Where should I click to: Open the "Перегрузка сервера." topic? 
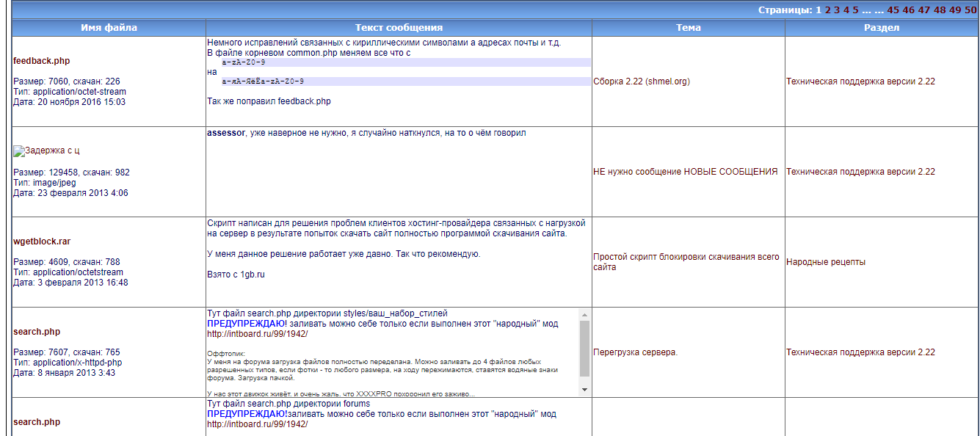[635, 352]
